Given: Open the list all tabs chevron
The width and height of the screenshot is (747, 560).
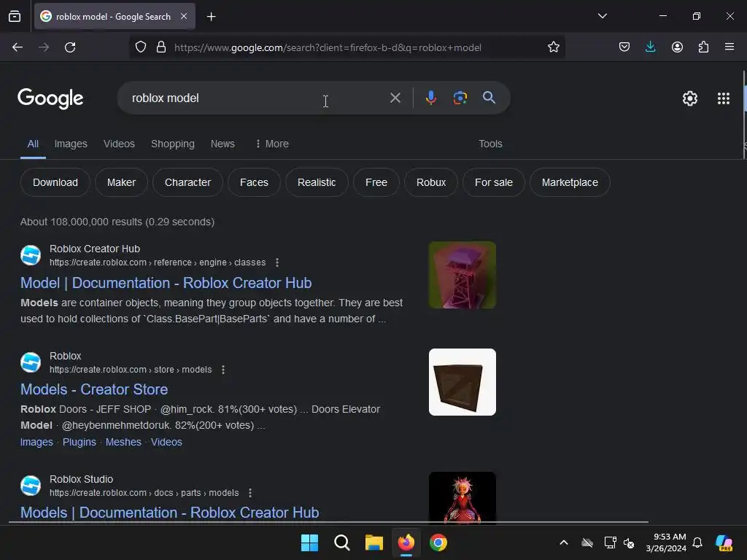Looking at the screenshot, I should [x=602, y=16].
